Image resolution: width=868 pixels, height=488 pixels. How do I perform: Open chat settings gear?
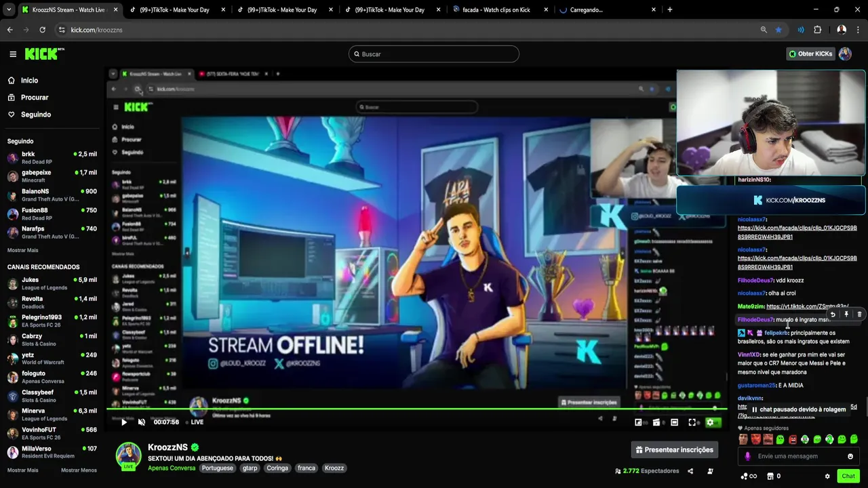click(x=827, y=476)
